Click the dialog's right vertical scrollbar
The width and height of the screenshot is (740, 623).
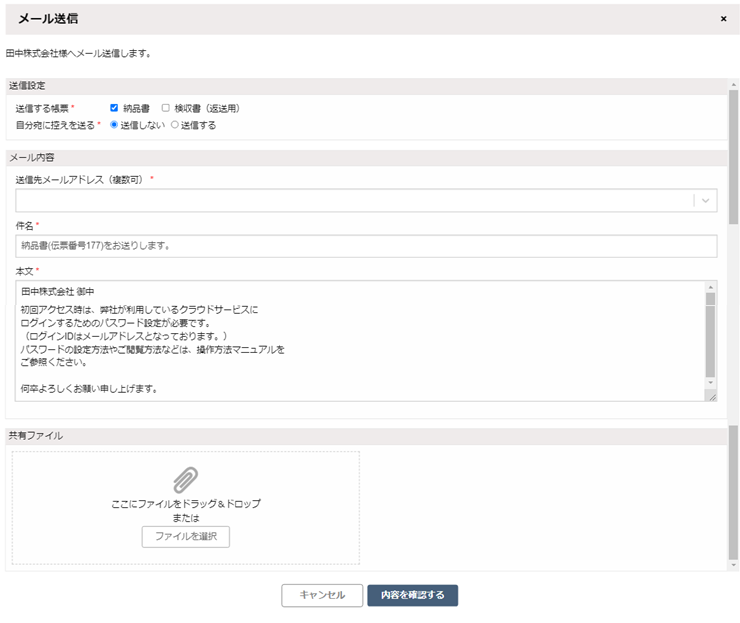click(x=733, y=300)
